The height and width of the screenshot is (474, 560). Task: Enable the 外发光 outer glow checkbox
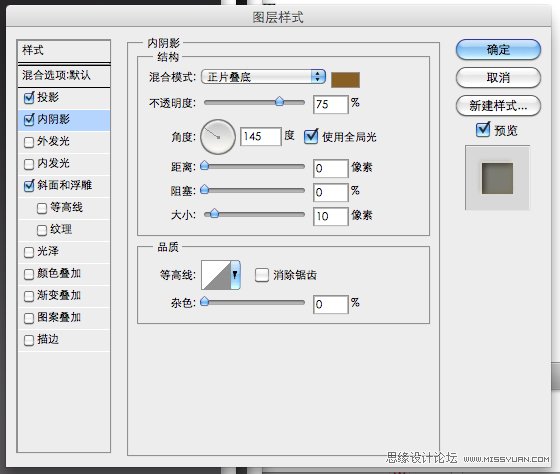click(x=29, y=142)
